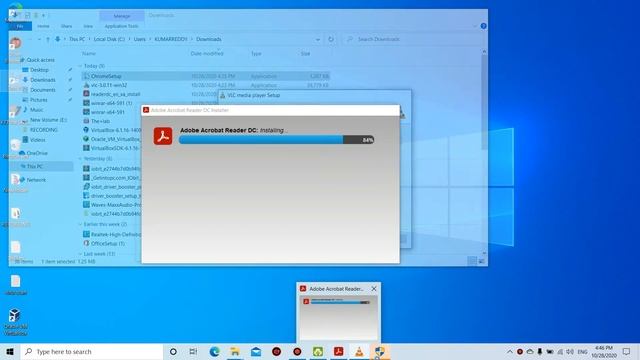640x360 pixels.
Task: Select the OfficeSetup (1) file
Action: pyautogui.click(x=108, y=244)
